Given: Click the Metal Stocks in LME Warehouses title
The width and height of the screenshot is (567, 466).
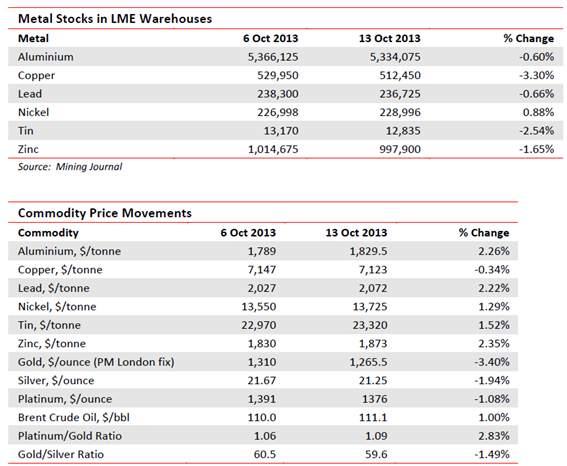Looking at the screenshot, I should [x=115, y=19].
